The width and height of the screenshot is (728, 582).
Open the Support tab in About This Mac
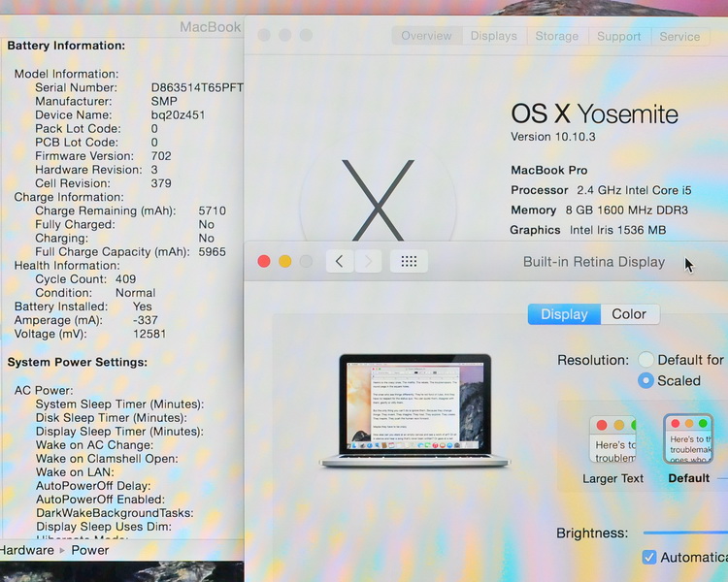(x=619, y=36)
